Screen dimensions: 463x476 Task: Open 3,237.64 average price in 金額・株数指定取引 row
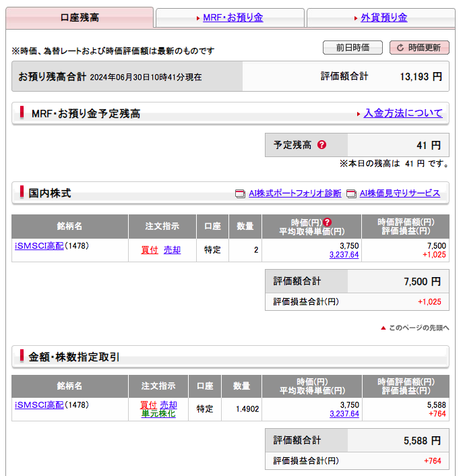tap(344, 414)
